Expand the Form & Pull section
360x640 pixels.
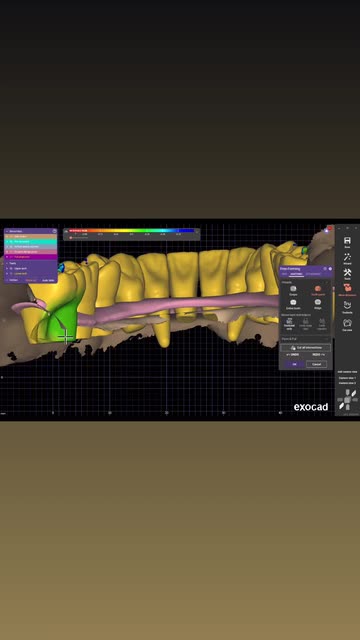305,339
